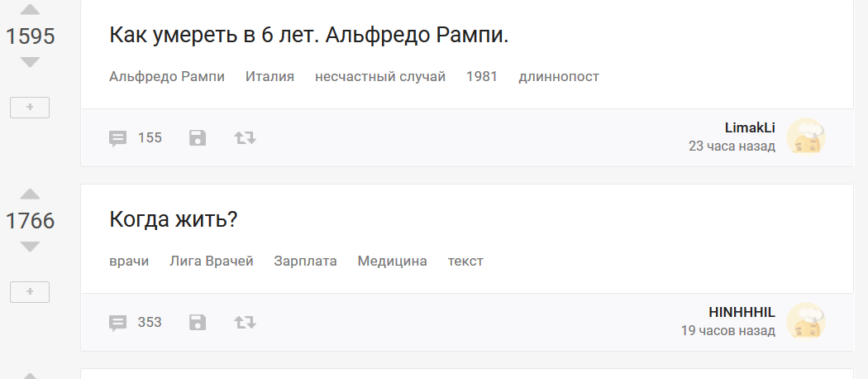This screenshot has width=868, height=379.
Task: Downvote the 'Когда жить?' post
Action: 30,247
